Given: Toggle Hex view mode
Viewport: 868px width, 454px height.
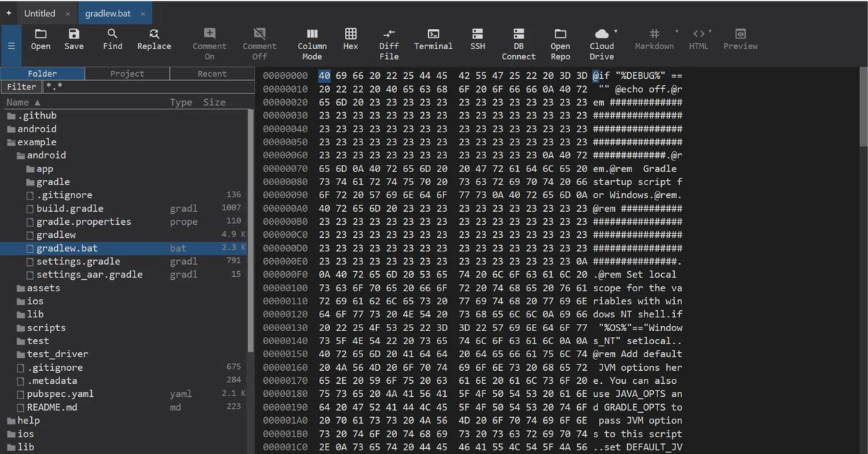Looking at the screenshot, I should coord(351,40).
